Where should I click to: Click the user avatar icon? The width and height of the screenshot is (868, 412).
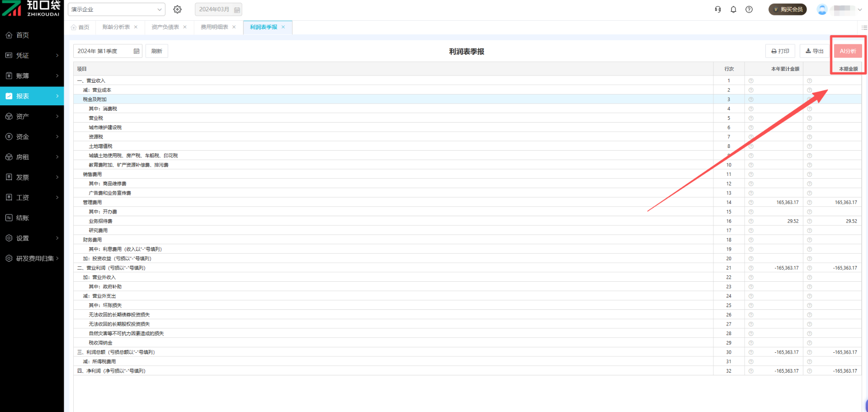click(822, 9)
